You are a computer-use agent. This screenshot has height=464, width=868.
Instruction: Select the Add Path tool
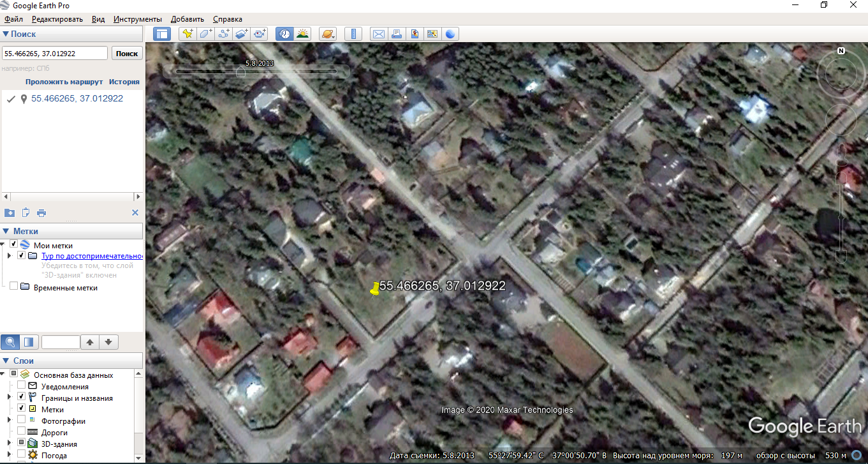pos(223,34)
